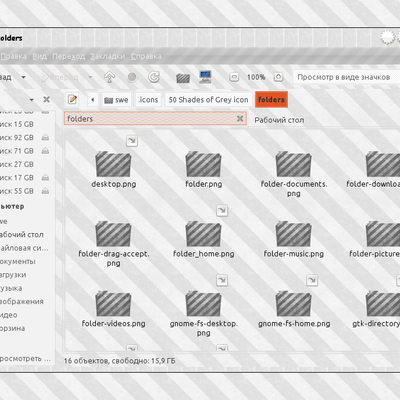Select the 27 GB disk in sidebar
400x400 pixels.
[17, 164]
